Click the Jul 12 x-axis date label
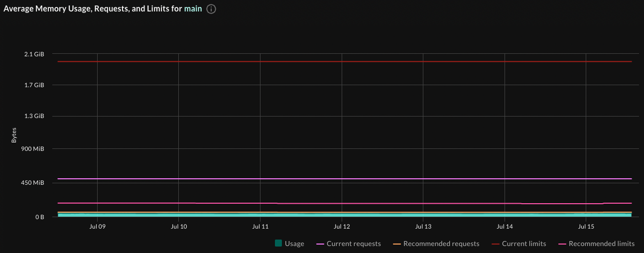The image size is (644, 253). [342, 227]
